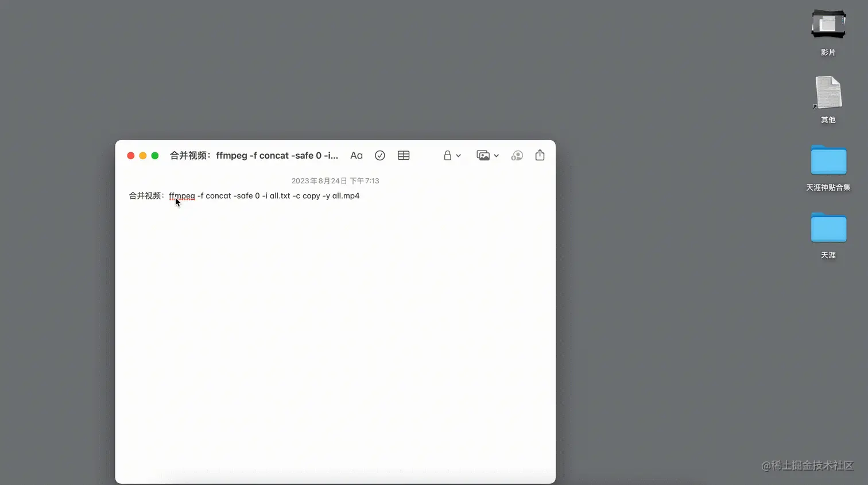
Task: Expand the media options chevron
Action: (497, 156)
